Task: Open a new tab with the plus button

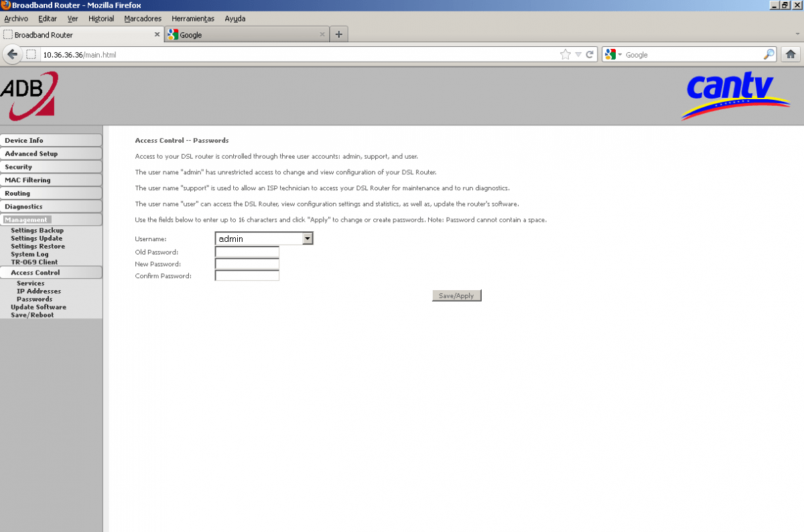Action: (339, 34)
